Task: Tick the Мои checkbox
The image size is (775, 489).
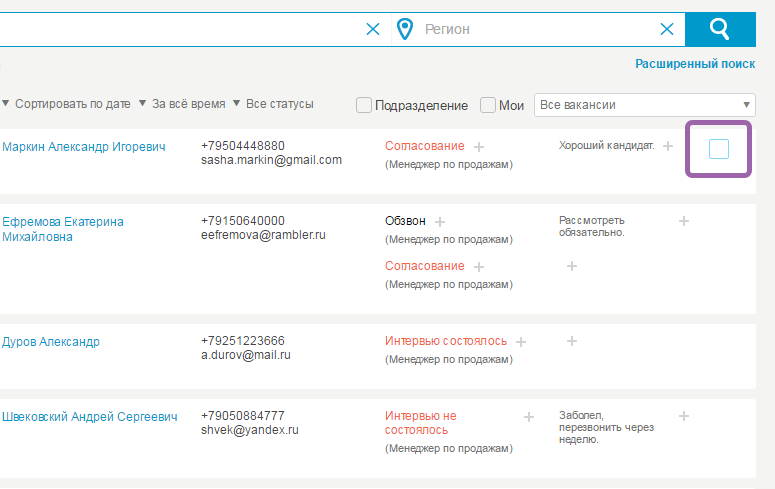Action: coord(488,105)
